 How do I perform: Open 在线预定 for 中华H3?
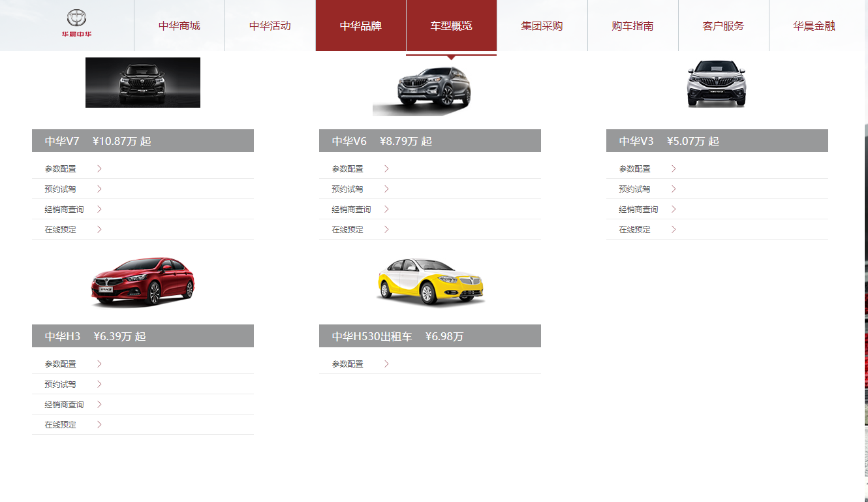[x=61, y=425]
